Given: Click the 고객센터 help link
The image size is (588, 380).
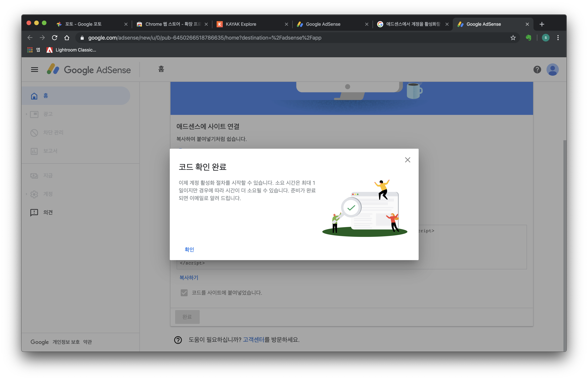Looking at the screenshot, I should click(x=253, y=340).
